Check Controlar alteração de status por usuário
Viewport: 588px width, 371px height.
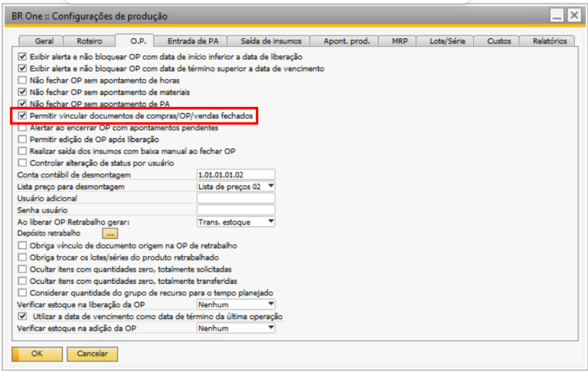click(x=23, y=163)
